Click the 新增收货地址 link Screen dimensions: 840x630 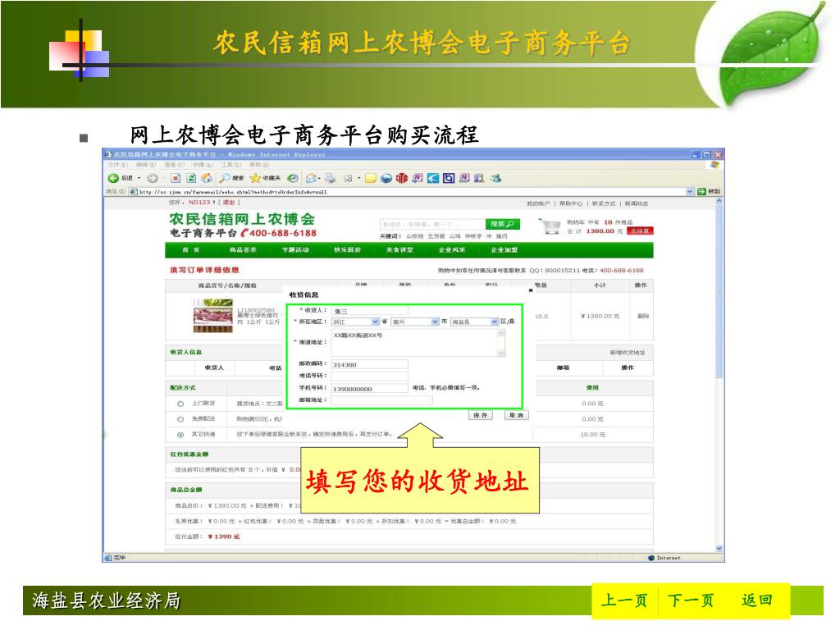click(x=628, y=353)
